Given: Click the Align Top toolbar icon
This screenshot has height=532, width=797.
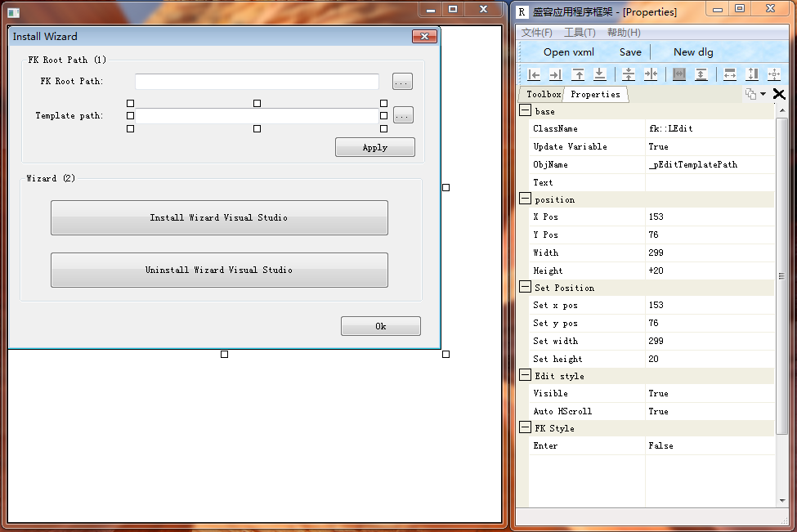Looking at the screenshot, I should 578,74.
